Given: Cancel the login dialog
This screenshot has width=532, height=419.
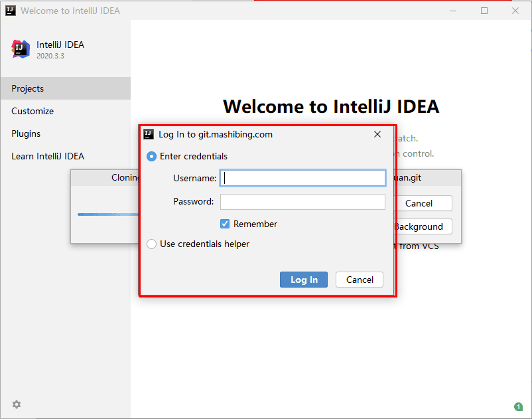Looking at the screenshot, I should click(360, 280).
